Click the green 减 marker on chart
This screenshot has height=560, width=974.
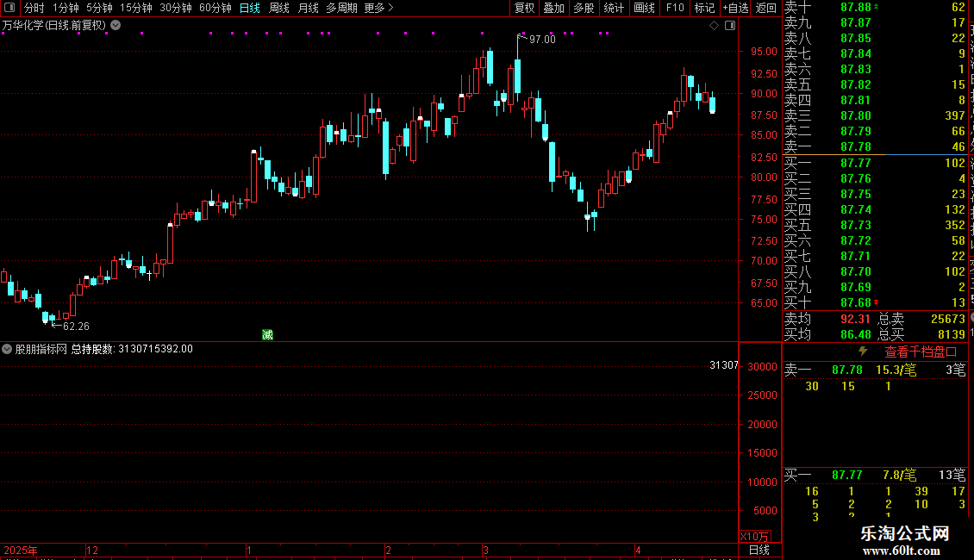(x=268, y=334)
